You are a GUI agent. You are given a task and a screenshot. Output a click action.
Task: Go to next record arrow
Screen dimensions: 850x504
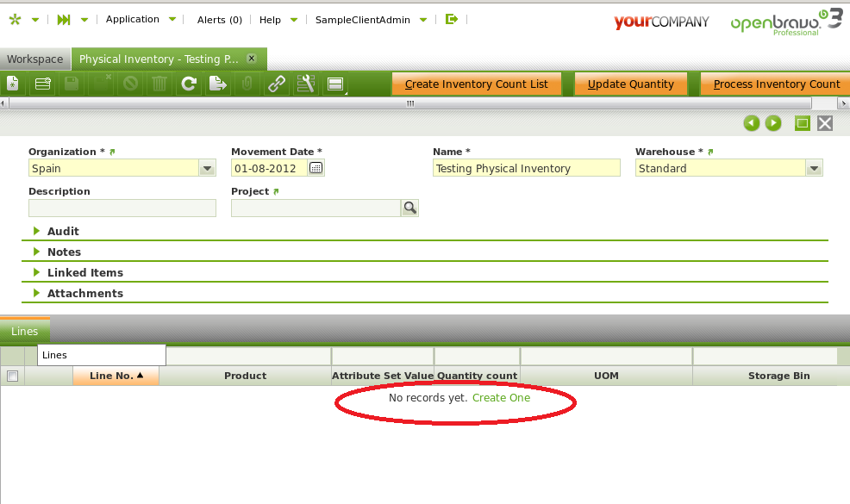coord(773,123)
